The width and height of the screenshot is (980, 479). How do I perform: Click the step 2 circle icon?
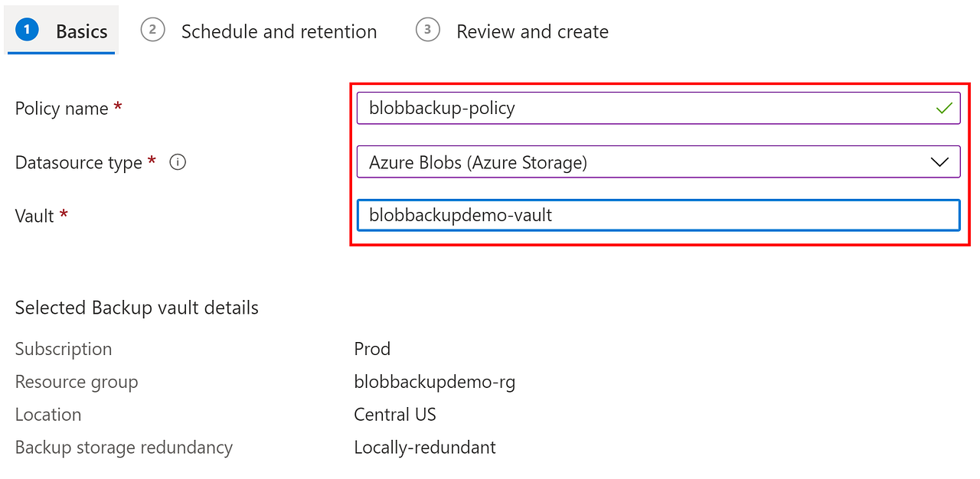pos(152,30)
